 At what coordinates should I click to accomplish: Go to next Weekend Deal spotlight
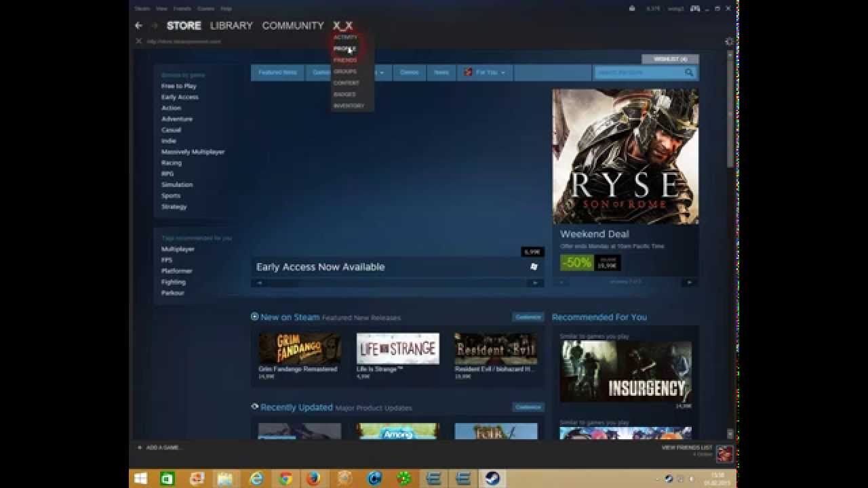pyautogui.click(x=689, y=282)
